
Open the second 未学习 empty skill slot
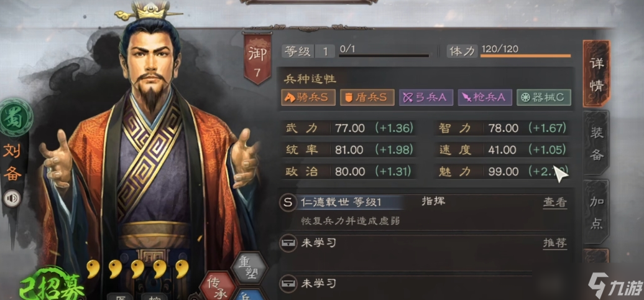(425, 284)
